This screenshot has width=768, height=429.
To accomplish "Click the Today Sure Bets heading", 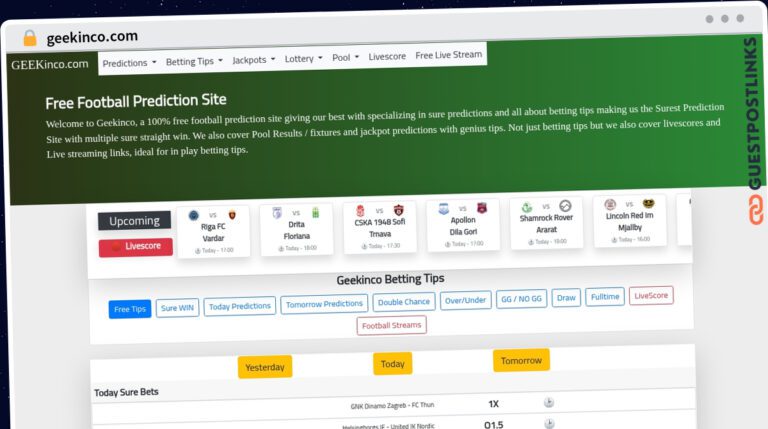I will (x=126, y=392).
